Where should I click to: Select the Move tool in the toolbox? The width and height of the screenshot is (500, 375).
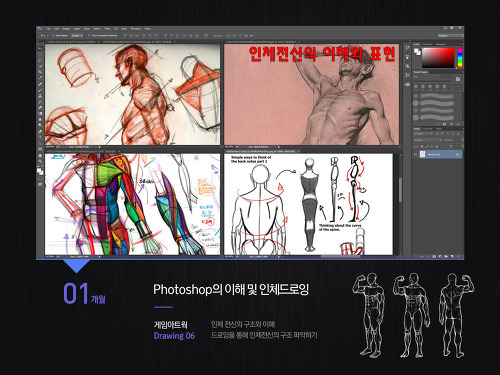coord(41,48)
